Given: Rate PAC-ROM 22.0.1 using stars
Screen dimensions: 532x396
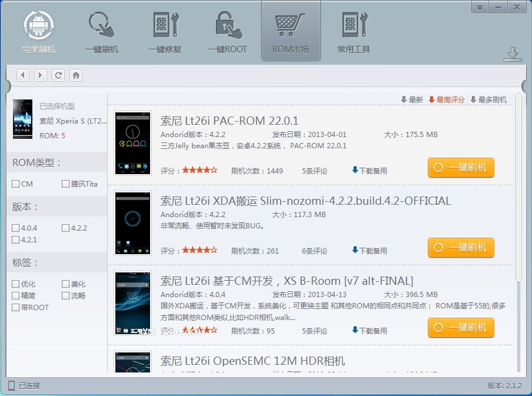Looking at the screenshot, I should [x=200, y=170].
